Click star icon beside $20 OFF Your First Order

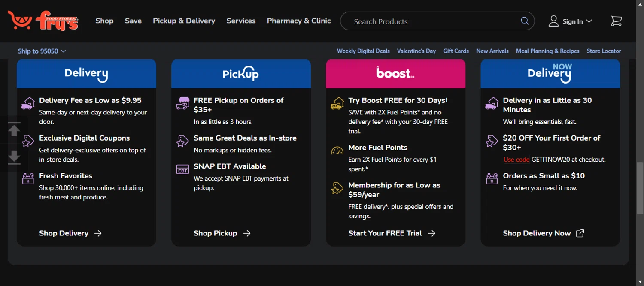pyautogui.click(x=492, y=141)
